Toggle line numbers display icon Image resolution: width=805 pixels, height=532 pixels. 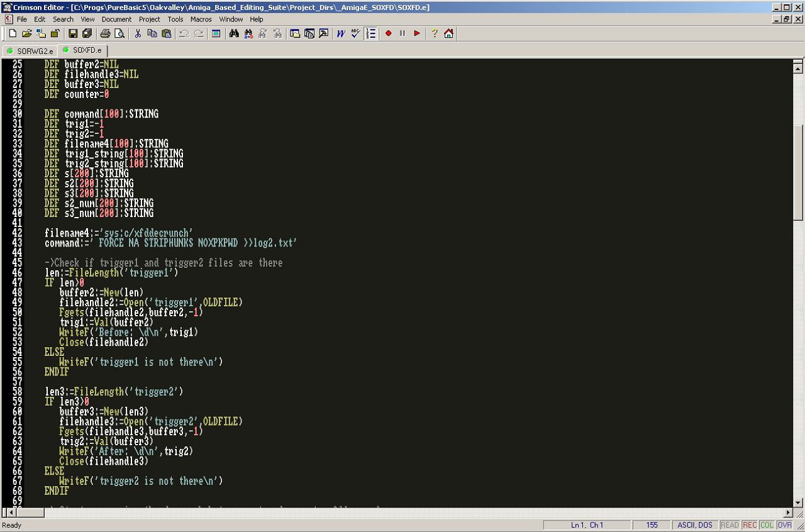coord(371,34)
